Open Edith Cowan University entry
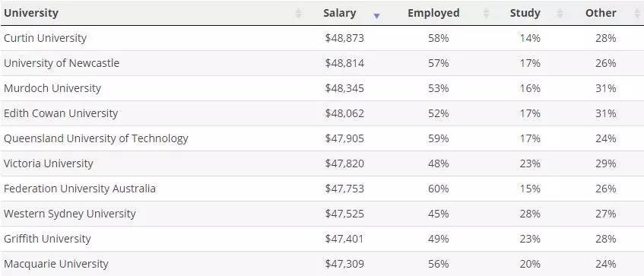Screen dimensions: 644x276 pos(61,113)
